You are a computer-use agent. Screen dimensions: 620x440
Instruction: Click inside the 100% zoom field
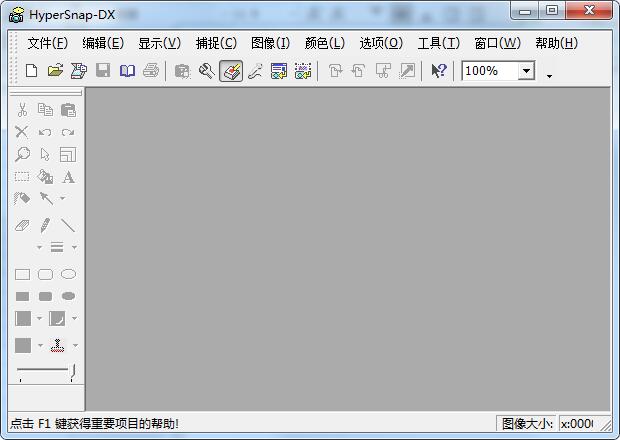coord(490,71)
